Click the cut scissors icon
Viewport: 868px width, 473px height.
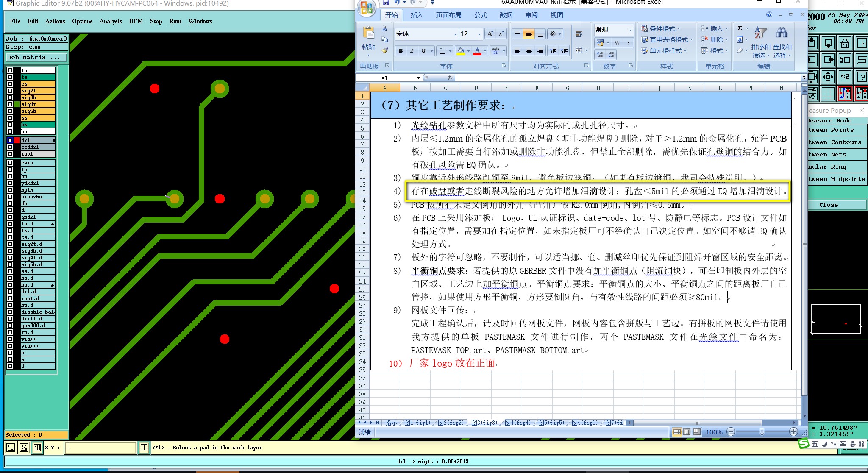(385, 29)
